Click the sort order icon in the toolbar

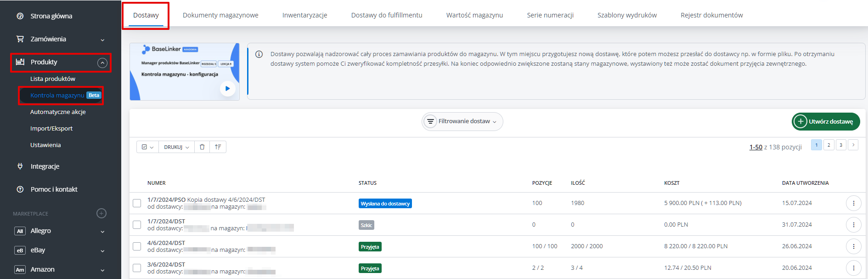coord(218,147)
